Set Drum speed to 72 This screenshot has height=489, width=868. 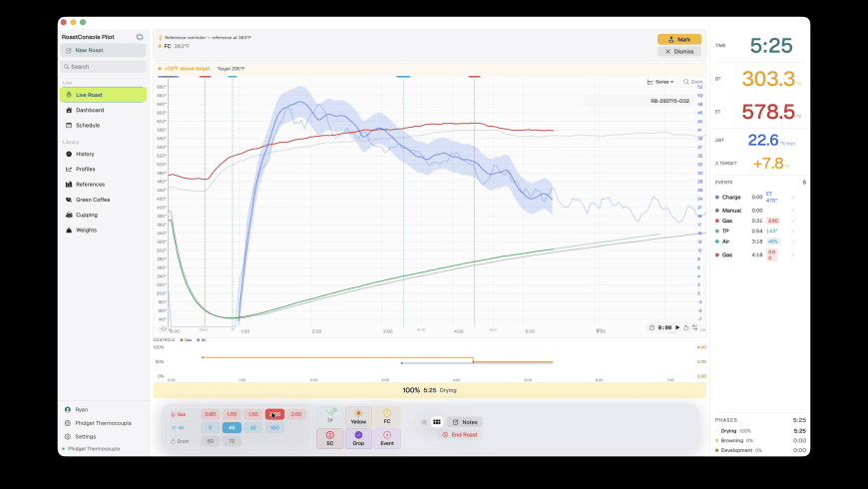[231, 441]
